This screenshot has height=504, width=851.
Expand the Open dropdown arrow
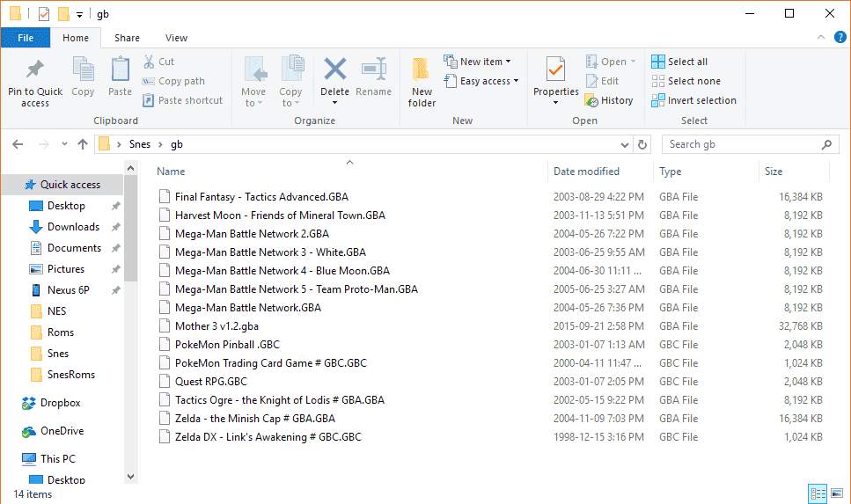[x=634, y=62]
